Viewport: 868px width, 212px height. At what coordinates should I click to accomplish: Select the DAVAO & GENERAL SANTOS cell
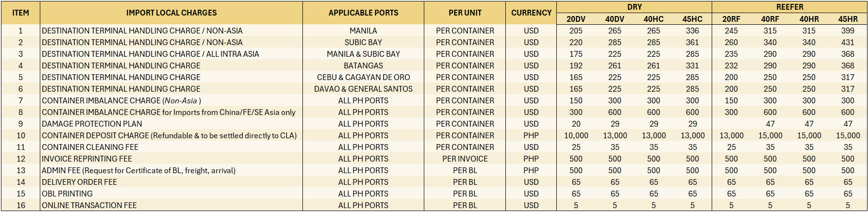363,89
